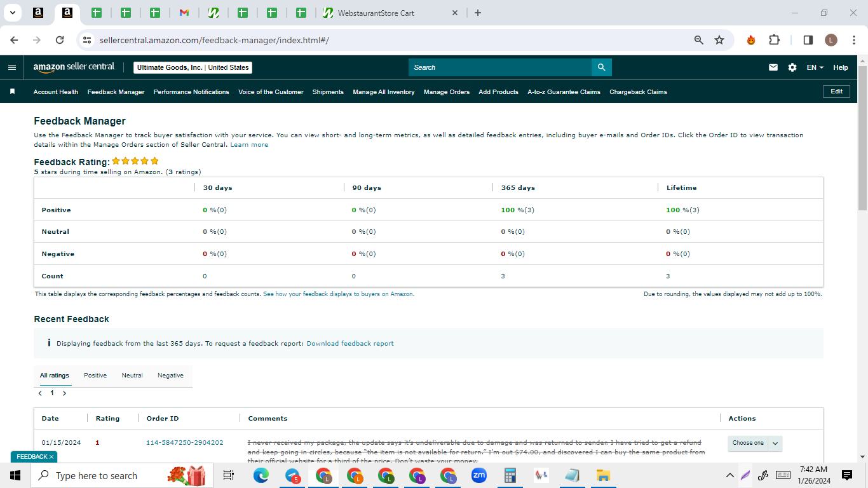
Task: Open the Seller Central hamburger menu
Action: pos(12,67)
